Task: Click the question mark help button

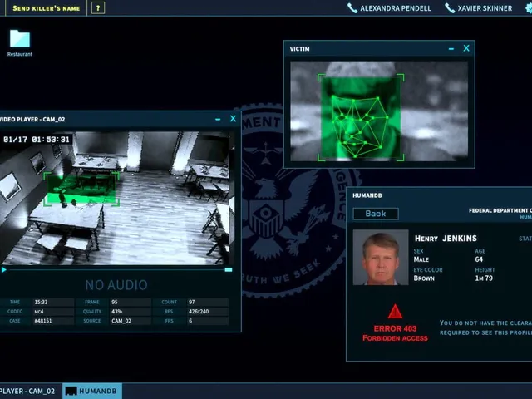Action: (98, 7)
